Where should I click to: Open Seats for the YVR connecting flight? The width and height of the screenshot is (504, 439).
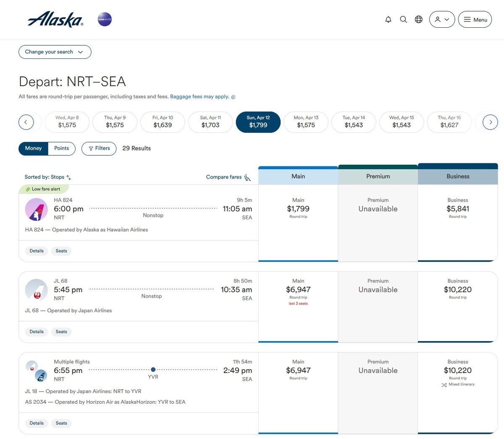61,423
